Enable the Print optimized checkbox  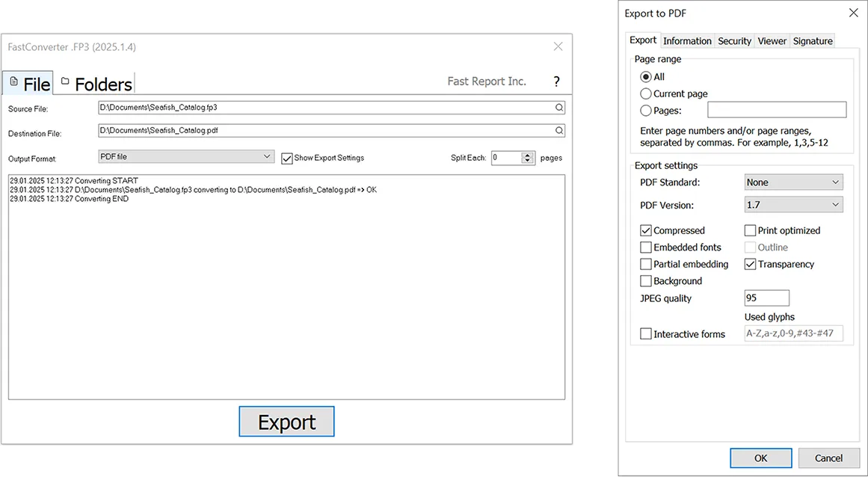coord(750,230)
